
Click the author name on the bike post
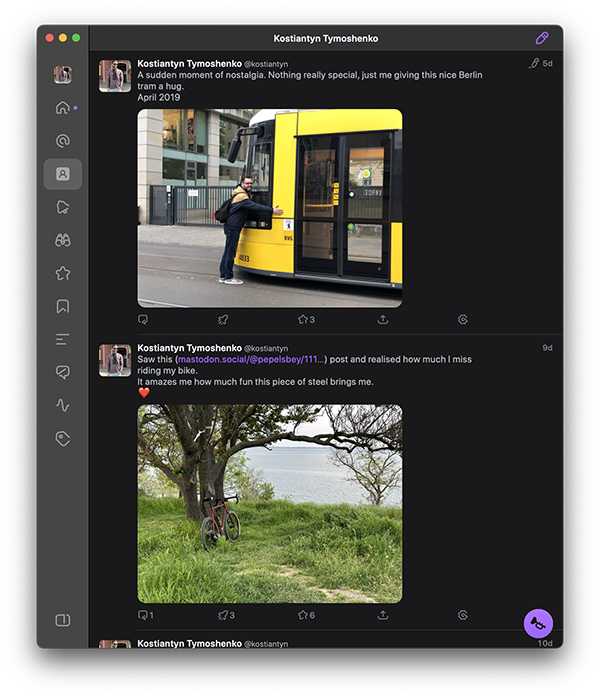click(x=189, y=348)
